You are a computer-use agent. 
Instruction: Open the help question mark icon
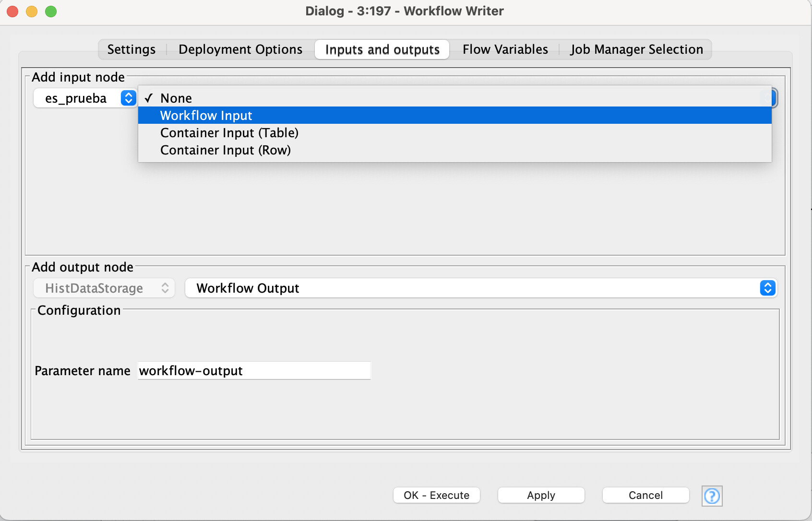pyautogui.click(x=712, y=496)
